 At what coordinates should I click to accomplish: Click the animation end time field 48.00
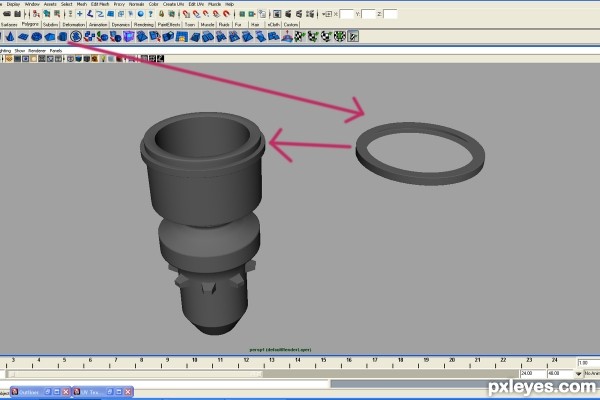pos(558,373)
